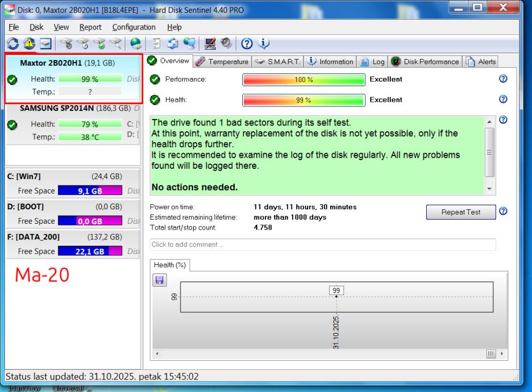This screenshot has height=392, width=532.
Task: Save health graph with floppy disk icon
Action: click(x=160, y=280)
